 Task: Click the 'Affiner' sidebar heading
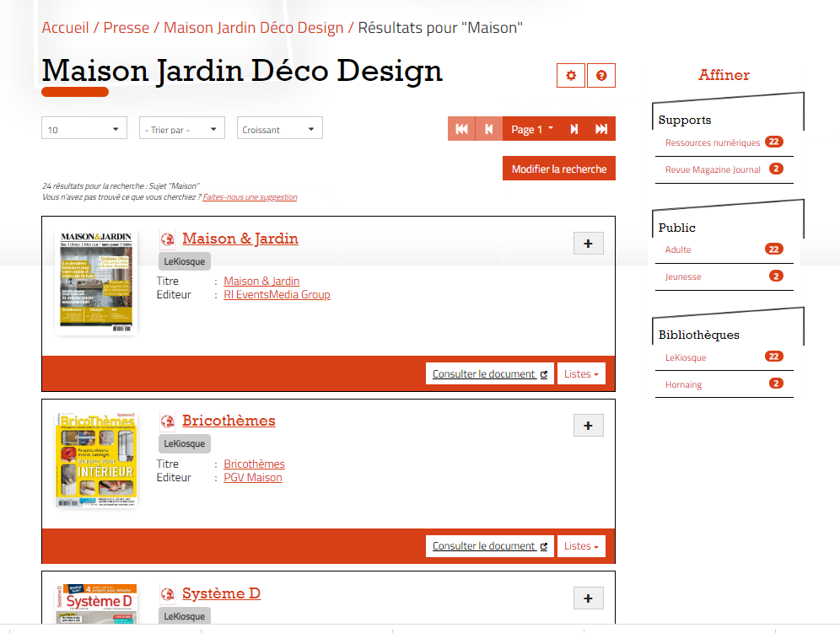(724, 75)
